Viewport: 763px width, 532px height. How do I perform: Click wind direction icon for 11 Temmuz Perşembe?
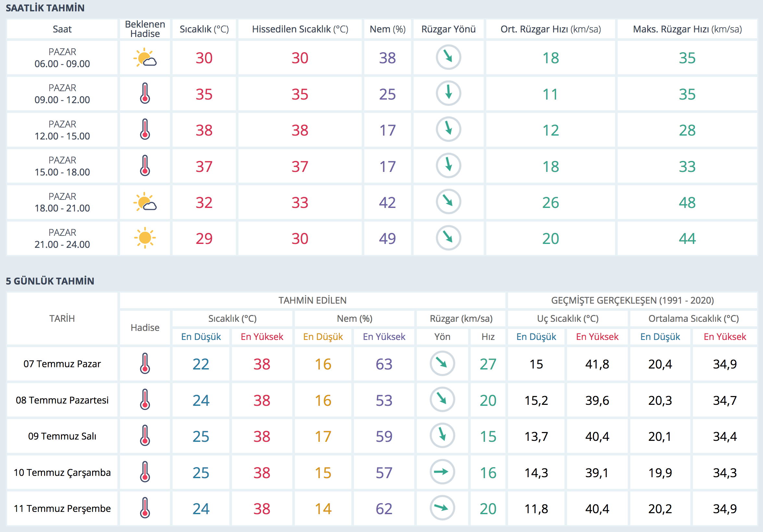click(442, 508)
